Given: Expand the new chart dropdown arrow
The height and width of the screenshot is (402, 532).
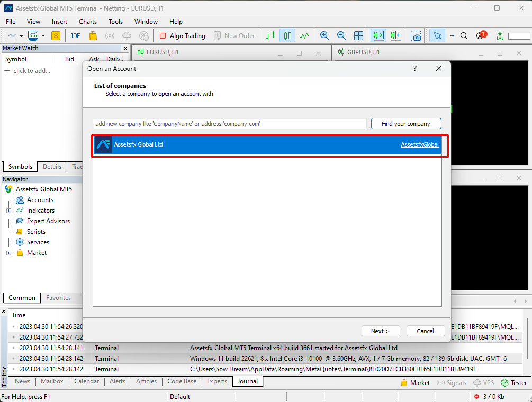Looking at the screenshot, I should [x=21, y=36].
